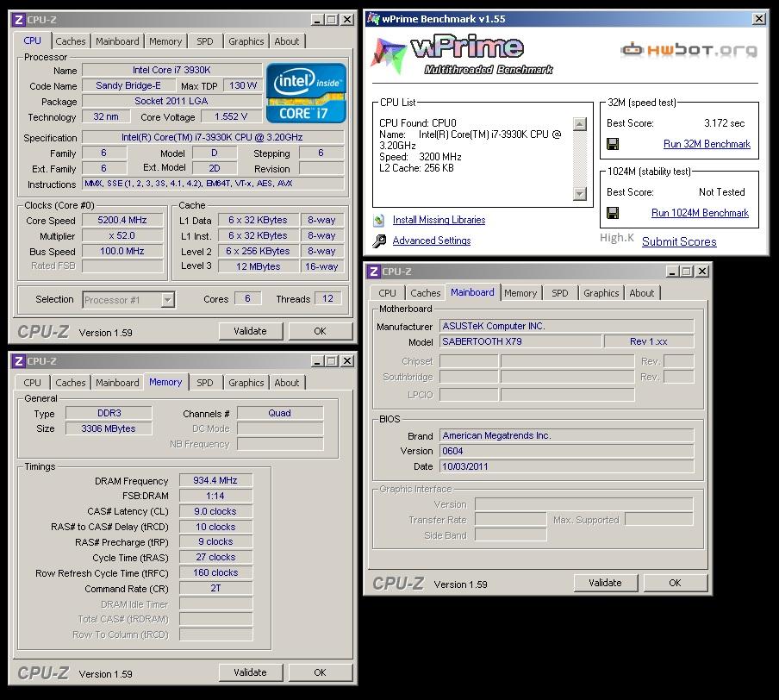Screen dimensions: 779x700
Task: Open Advanced Settings link
Action: coord(431,241)
